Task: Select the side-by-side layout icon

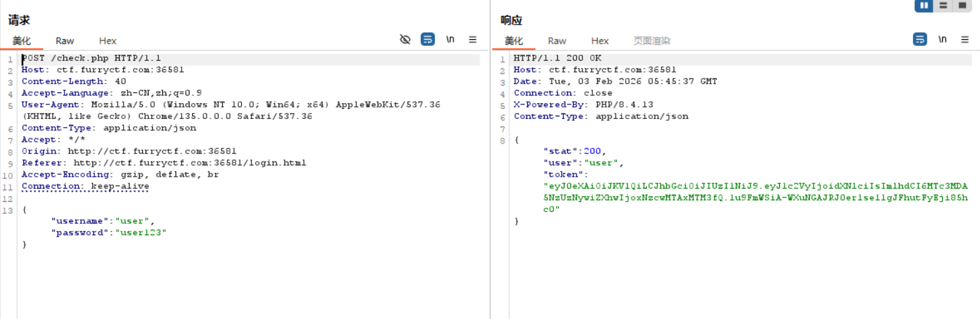Action: pos(924,5)
